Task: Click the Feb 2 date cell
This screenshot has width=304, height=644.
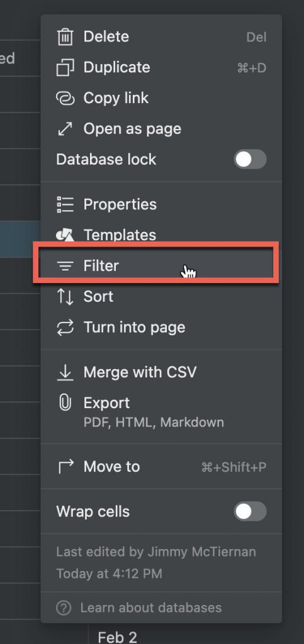Action: (x=117, y=638)
